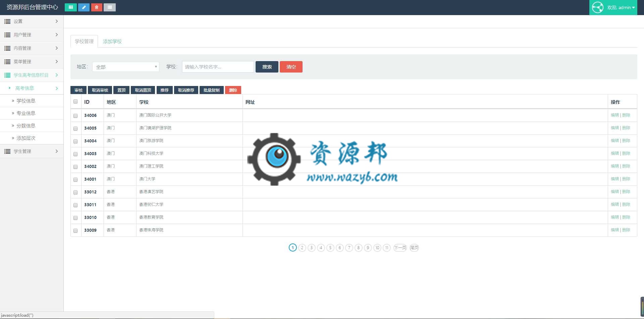Click the 审核 approve button
Screen dimensions: 644x319
(x=78, y=90)
